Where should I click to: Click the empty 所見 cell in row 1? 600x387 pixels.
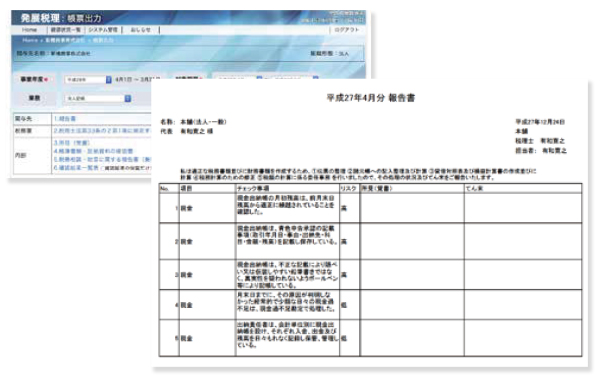412,208
